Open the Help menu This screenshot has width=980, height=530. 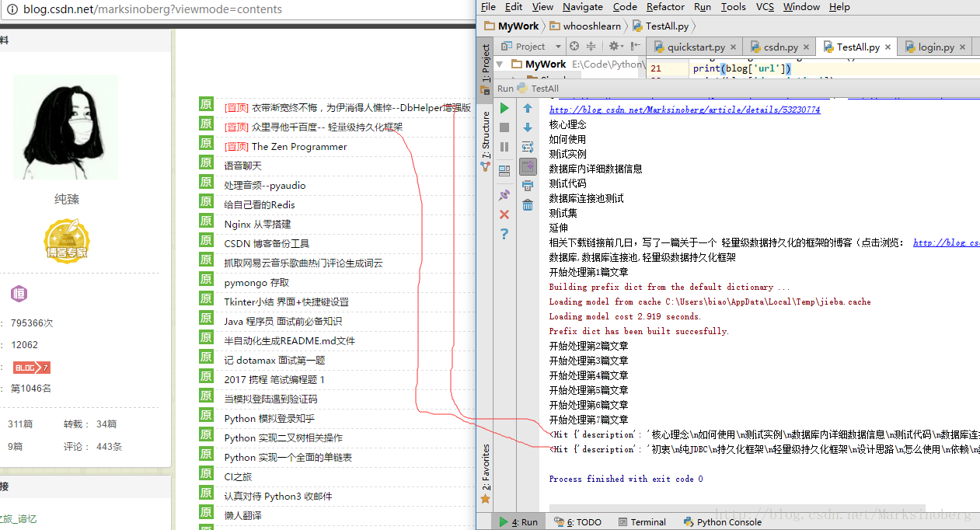(x=839, y=7)
